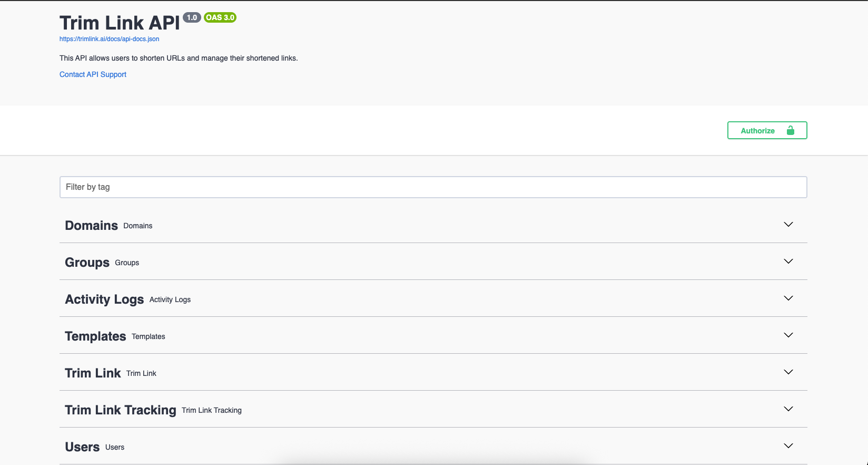Open Contact API Support link

point(93,74)
